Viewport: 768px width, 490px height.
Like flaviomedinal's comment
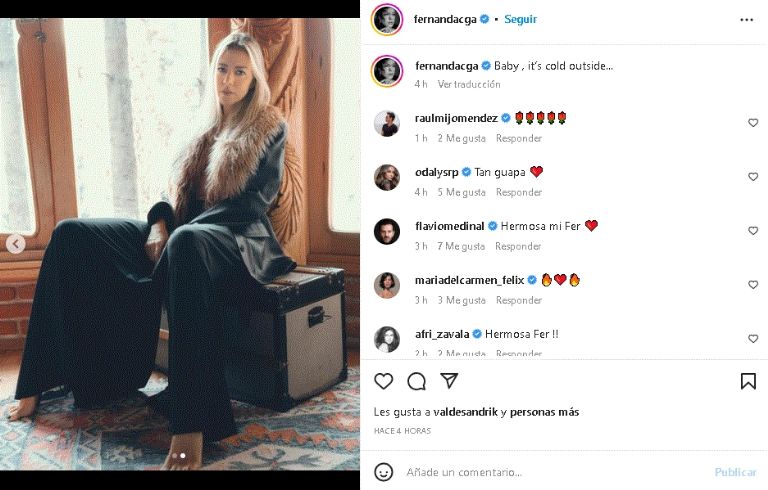tap(753, 231)
